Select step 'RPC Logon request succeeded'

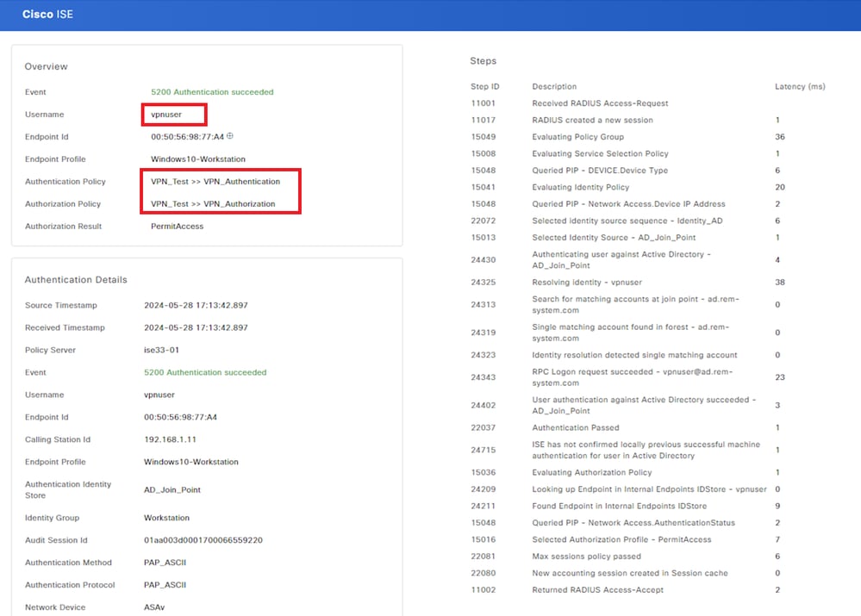[x=632, y=377]
